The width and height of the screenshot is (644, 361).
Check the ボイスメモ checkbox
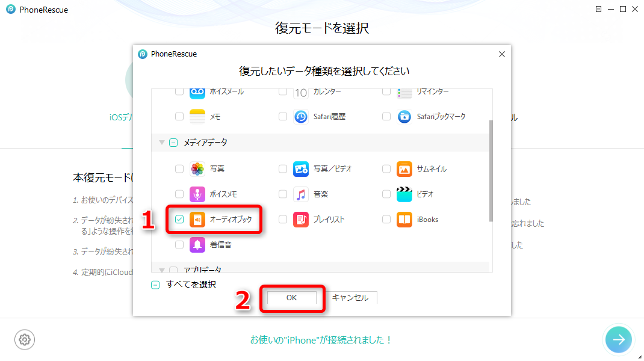click(x=179, y=194)
